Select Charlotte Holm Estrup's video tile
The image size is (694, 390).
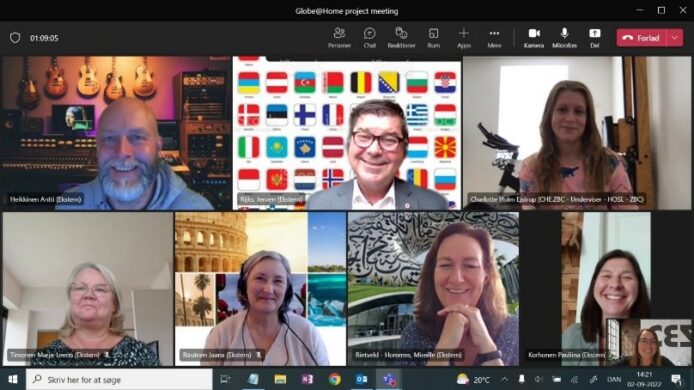click(x=577, y=133)
